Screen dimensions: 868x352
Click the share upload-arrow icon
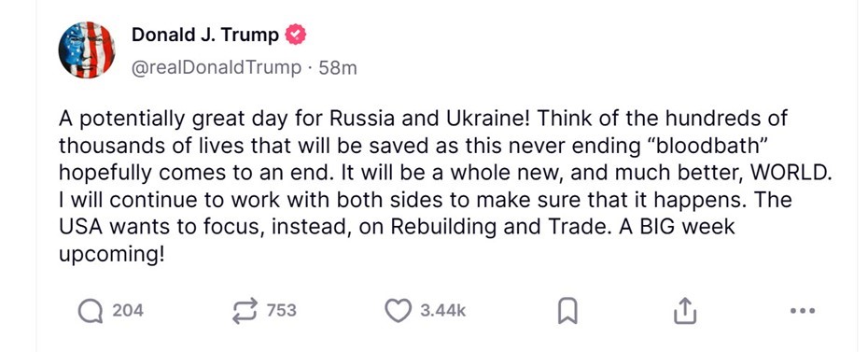tap(685, 311)
